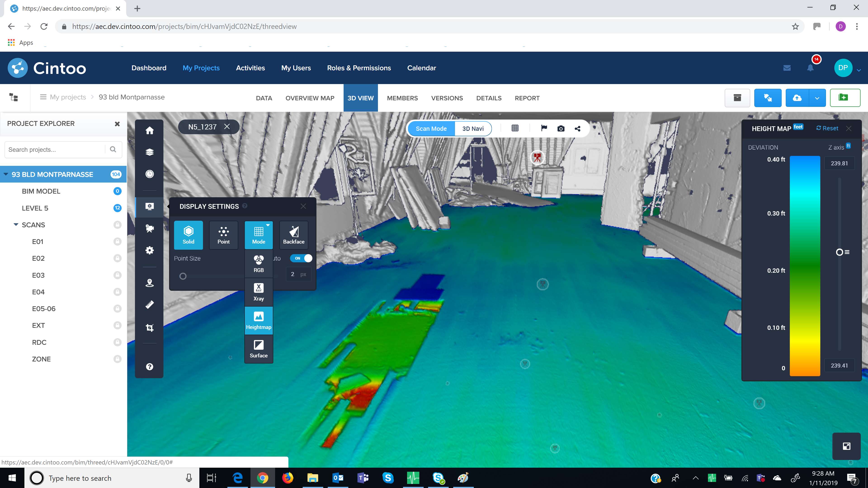Open the layers stack tool
This screenshot has width=868, height=488.
pos(150,152)
